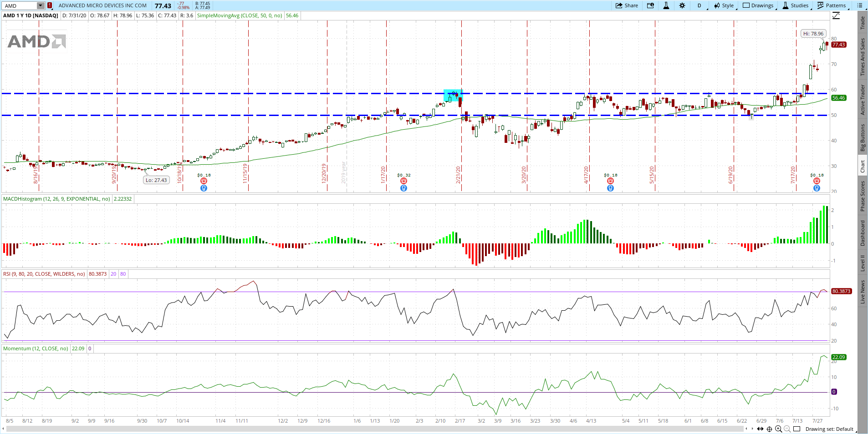Toggle the crosshair mode in the bottom toolbar
The width and height of the screenshot is (868, 434).
tap(770, 428)
